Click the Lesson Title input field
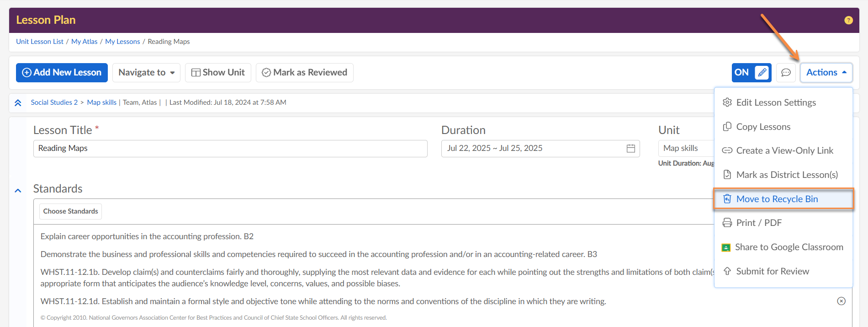The width and height of the screenshot is (868, 327). click(x=230, y=149)
